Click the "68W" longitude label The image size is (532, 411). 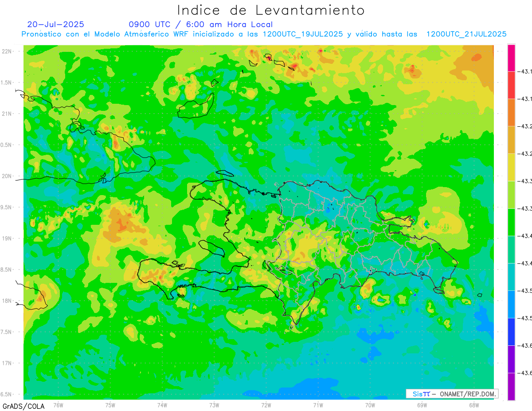point(474,405)
